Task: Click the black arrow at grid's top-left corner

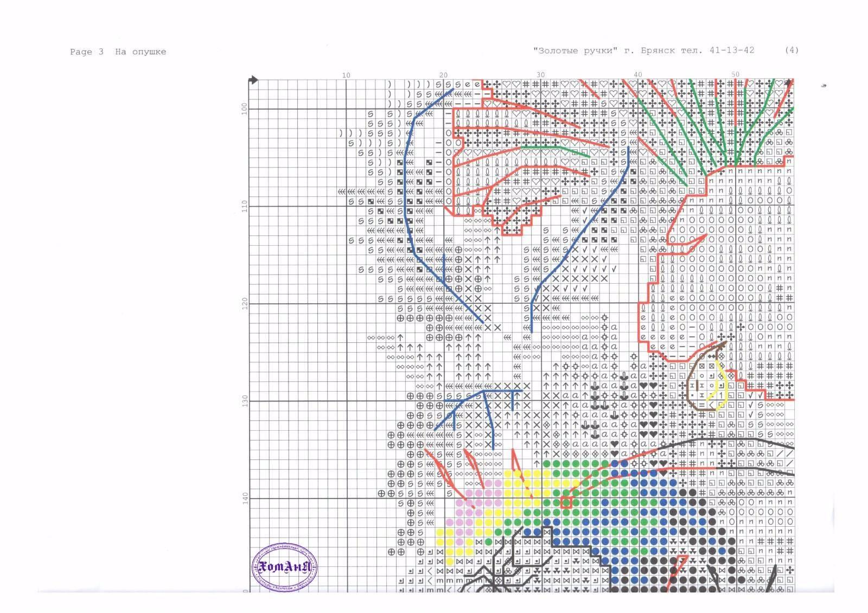Action: click(x=253, y=80)
